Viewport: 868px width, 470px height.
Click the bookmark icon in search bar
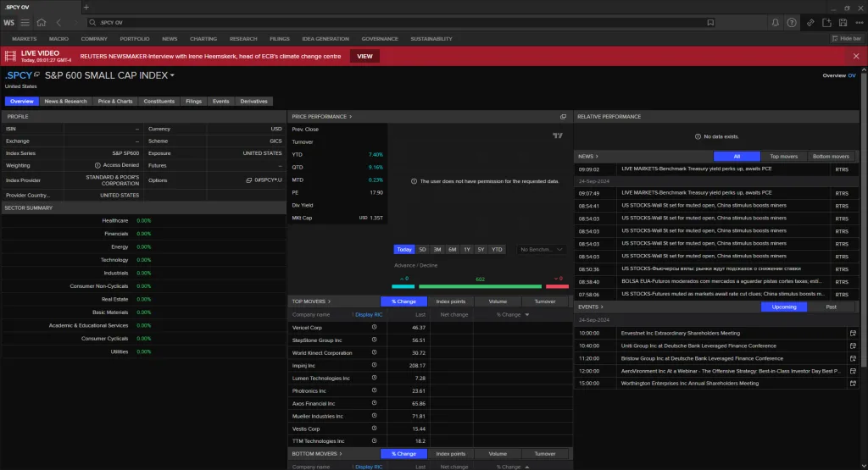point(710,23)
